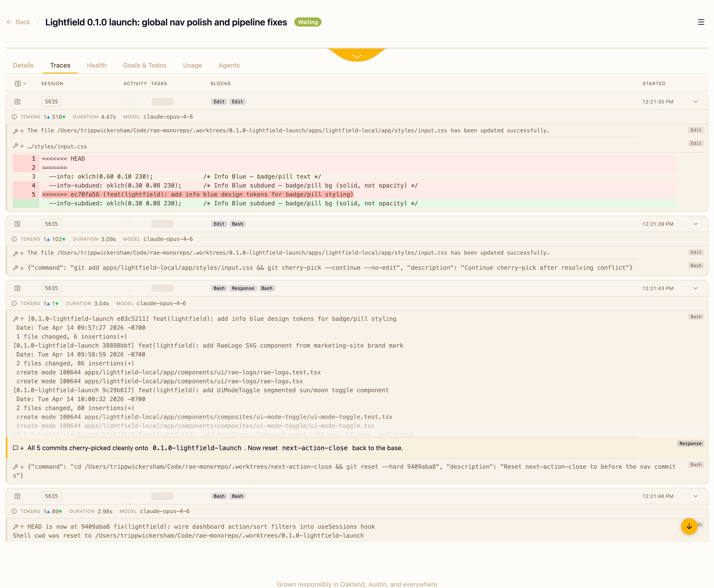
Task: Expand the yellow pull-down handle
Action: 357,56
